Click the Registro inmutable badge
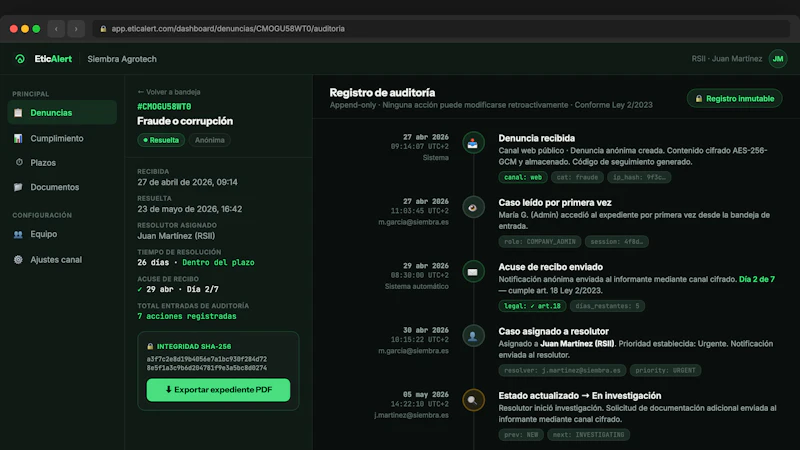The height and width of the screenshot is (450, 800). pos(735,98)
